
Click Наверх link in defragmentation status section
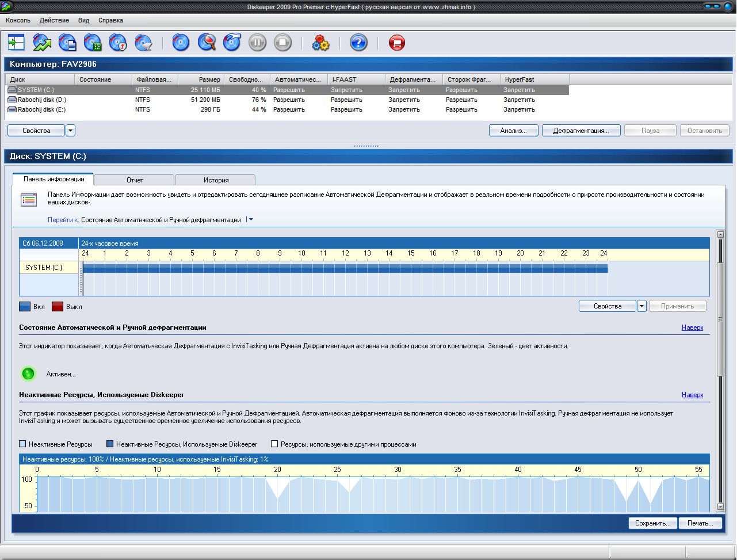693,327
